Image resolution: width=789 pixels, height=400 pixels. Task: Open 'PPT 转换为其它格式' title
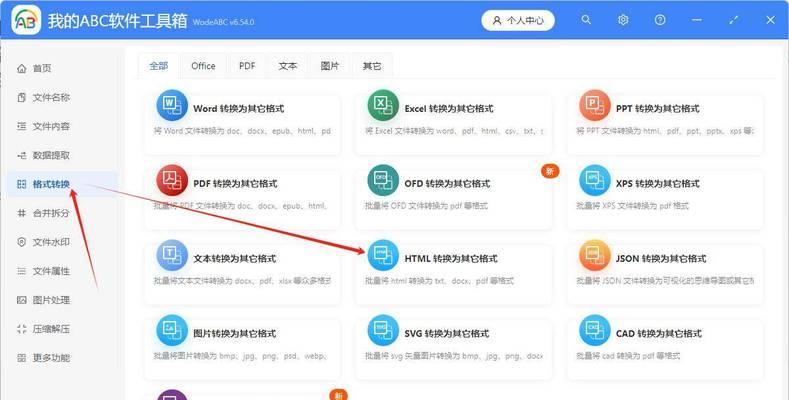tap(658, 109)
